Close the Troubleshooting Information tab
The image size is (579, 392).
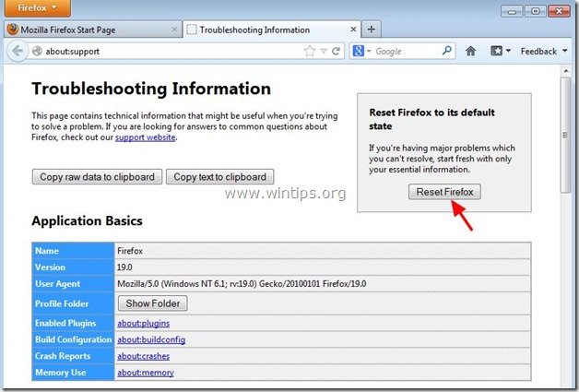coord(353,30)
